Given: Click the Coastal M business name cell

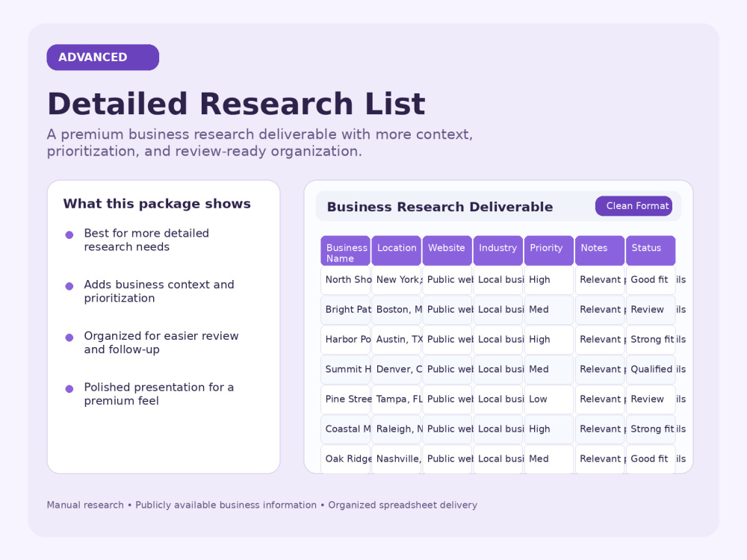Looking at the screenshot, I should [345, 429].
